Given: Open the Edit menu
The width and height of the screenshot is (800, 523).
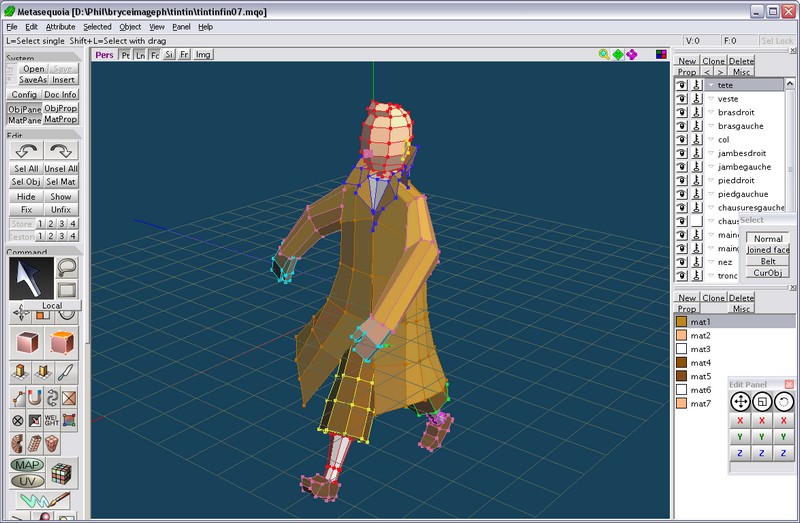Looking at the screenshot, I should click(x=32, y=27).
